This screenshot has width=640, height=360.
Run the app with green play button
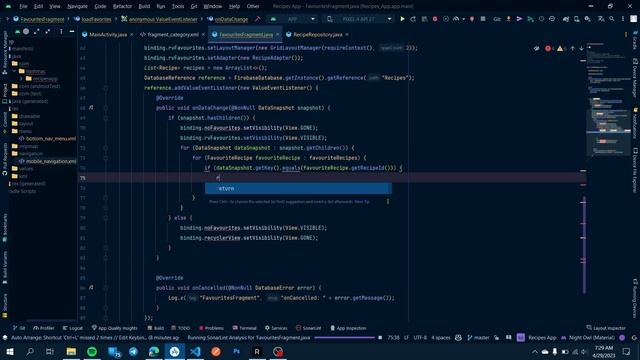coord(402,19)
